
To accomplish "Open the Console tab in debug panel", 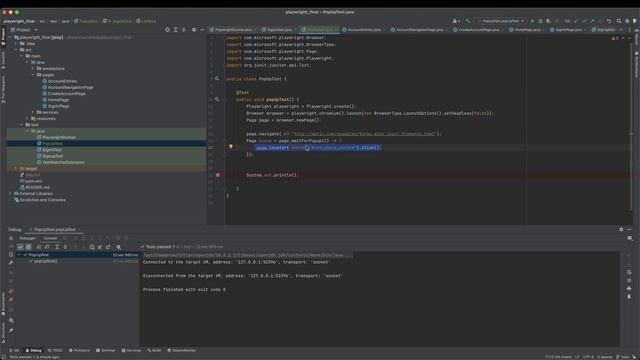I will tap(50, 238).
